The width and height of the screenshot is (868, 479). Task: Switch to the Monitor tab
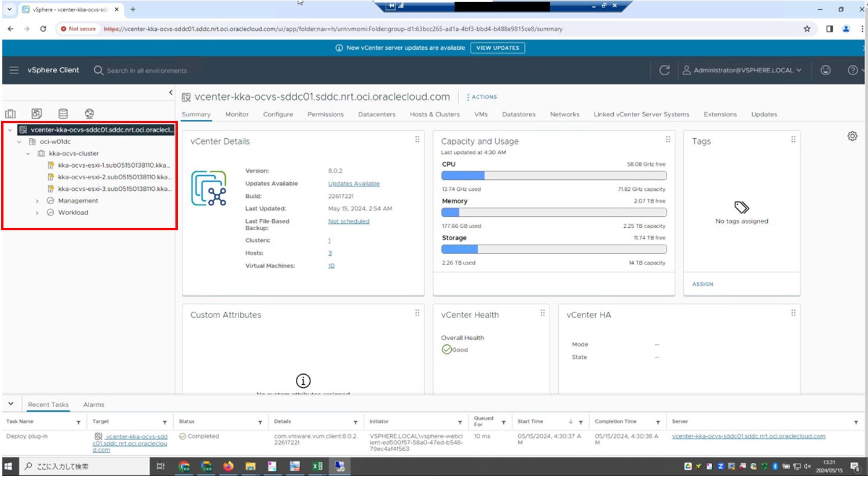pos(237,115)
